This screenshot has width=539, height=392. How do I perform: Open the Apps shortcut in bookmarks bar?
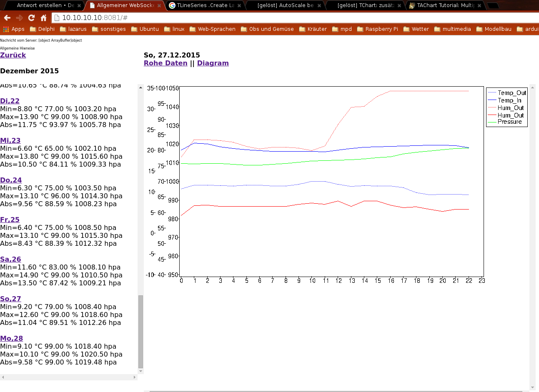[14, 29]
